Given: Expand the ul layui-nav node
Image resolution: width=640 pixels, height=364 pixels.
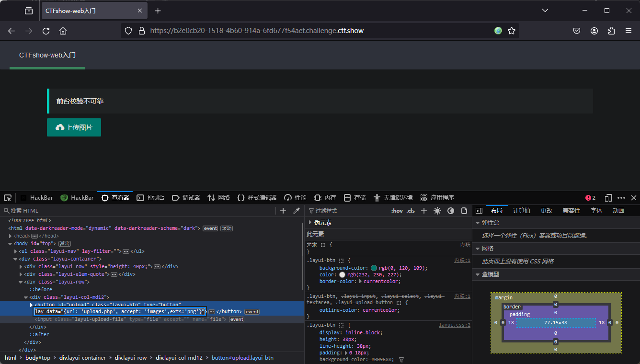Looking at the screenshot, I should pos(16,251).
